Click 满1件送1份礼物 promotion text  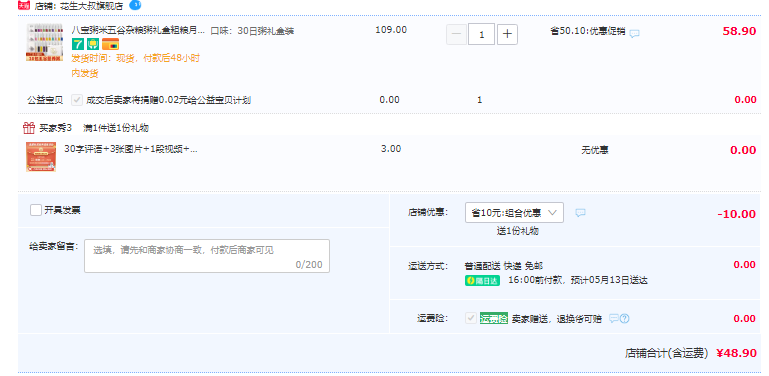116,128
